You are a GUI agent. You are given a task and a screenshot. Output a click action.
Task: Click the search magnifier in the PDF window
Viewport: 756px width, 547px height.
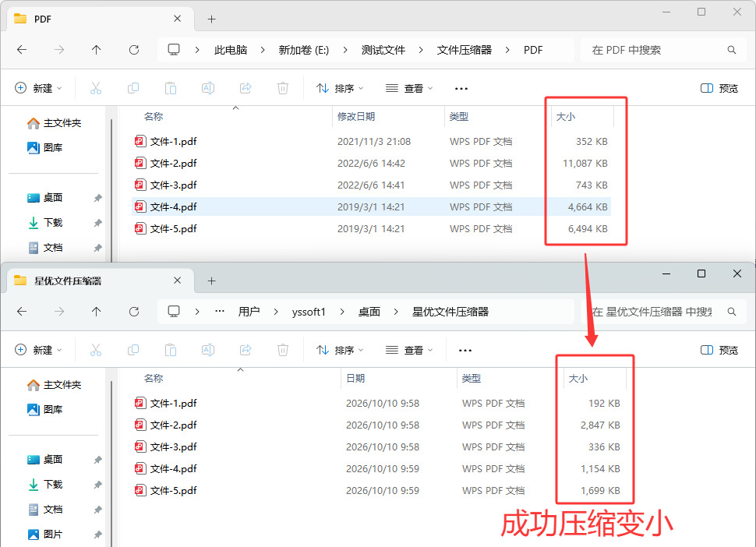click(x=731, y=50)
